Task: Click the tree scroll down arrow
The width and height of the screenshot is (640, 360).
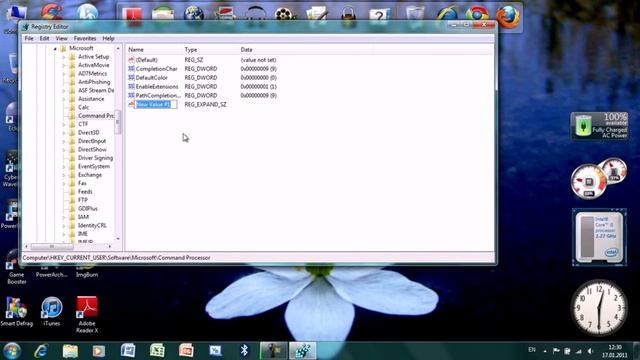Action: [118, 239]
